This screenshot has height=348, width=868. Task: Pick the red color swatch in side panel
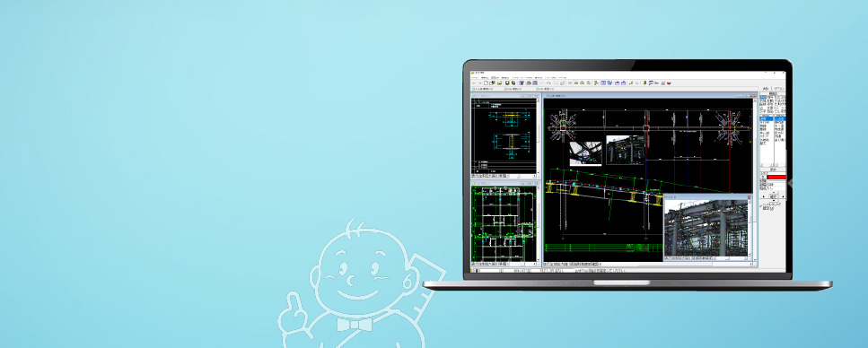pos(776,177)
